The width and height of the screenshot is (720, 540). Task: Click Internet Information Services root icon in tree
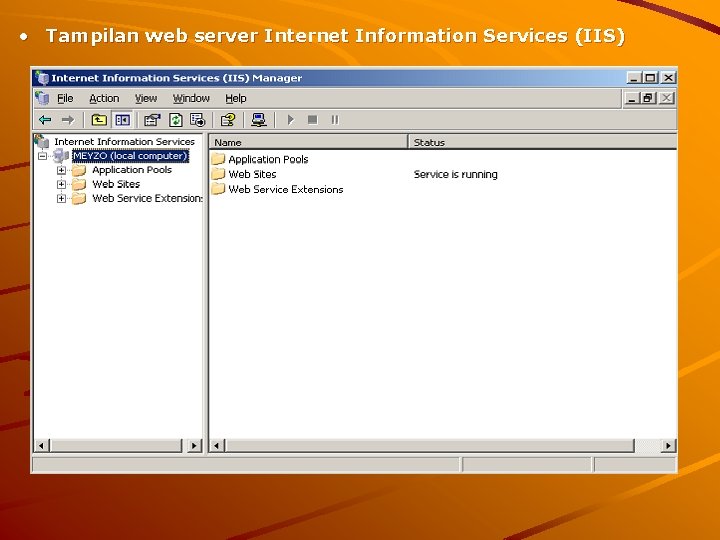click(42, 141)
